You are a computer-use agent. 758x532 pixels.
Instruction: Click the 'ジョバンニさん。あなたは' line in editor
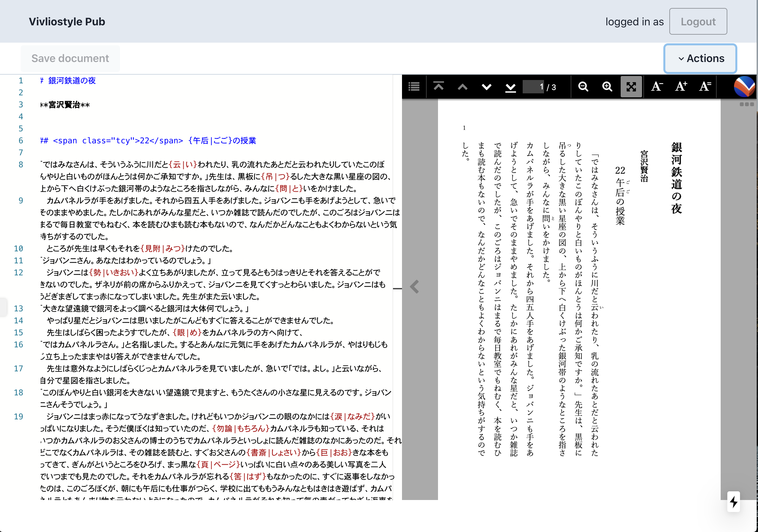tap(126, 260)
